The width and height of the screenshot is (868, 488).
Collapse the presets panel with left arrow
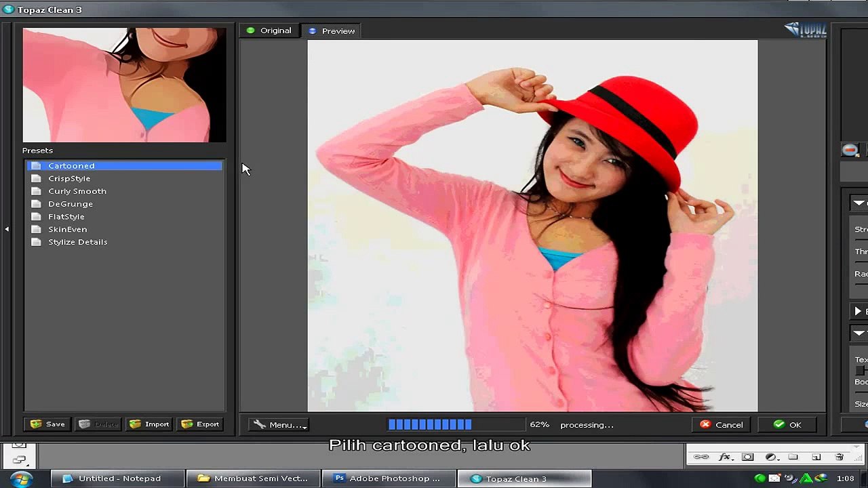7,229
